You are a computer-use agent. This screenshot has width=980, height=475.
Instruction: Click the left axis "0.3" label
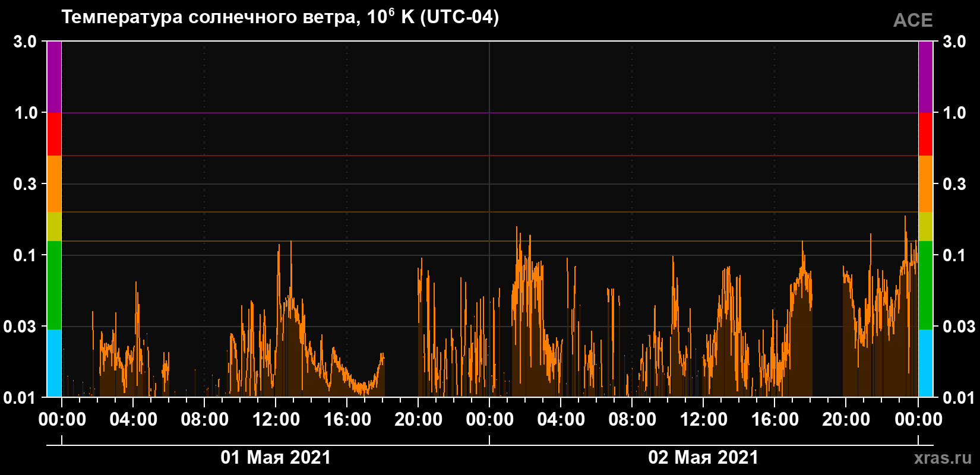click(25, 184)
